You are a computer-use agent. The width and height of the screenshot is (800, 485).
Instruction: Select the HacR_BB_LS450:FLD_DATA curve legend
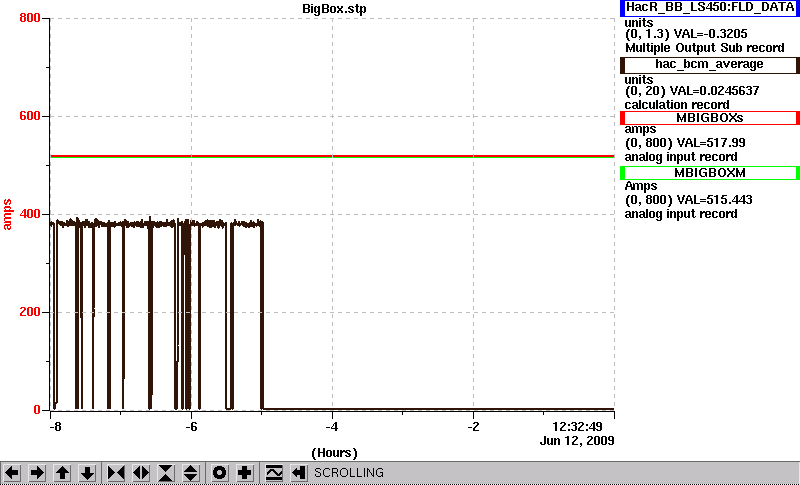point(710,8)
